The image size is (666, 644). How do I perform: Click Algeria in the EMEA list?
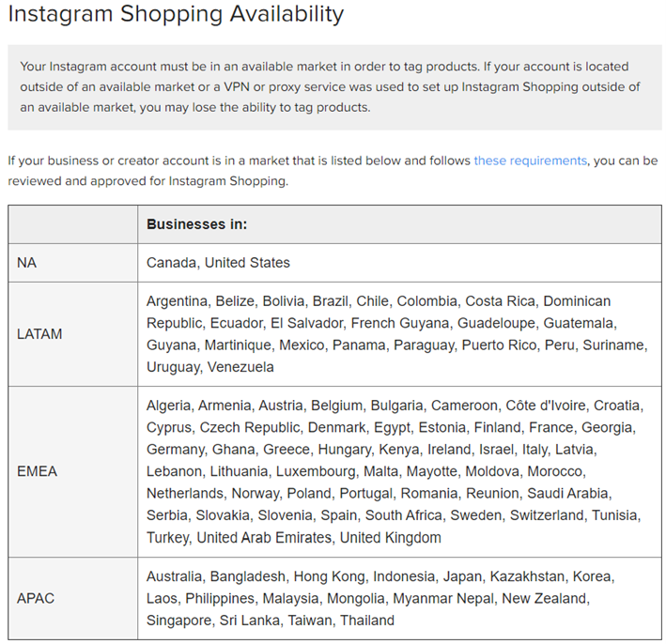click(x=169, y=406)
